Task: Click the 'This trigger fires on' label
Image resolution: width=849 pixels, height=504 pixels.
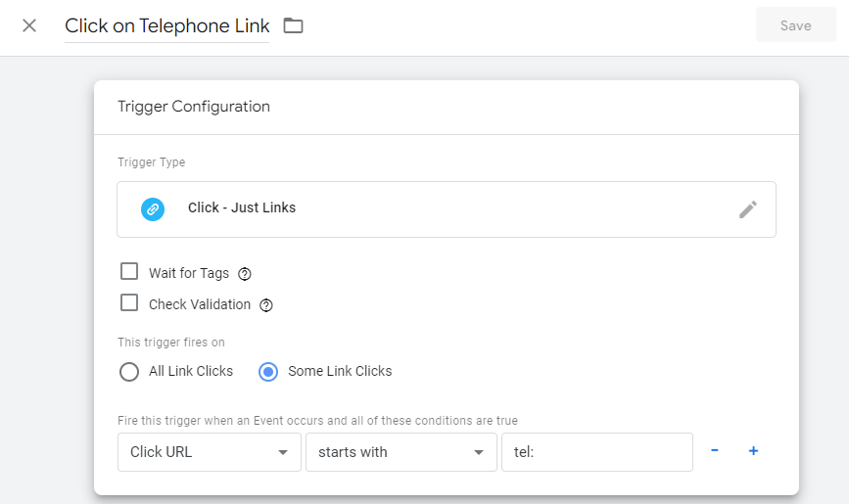Action: pos(171,343)
